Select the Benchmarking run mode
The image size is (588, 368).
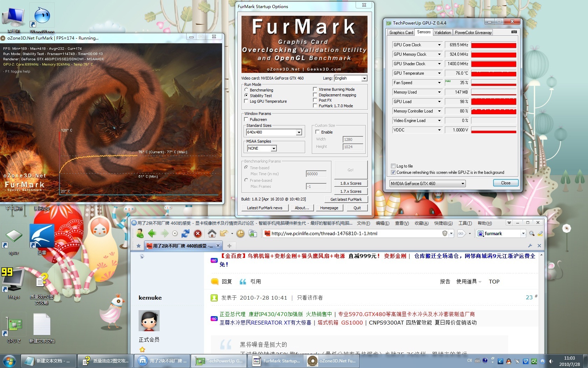point(246,90)
